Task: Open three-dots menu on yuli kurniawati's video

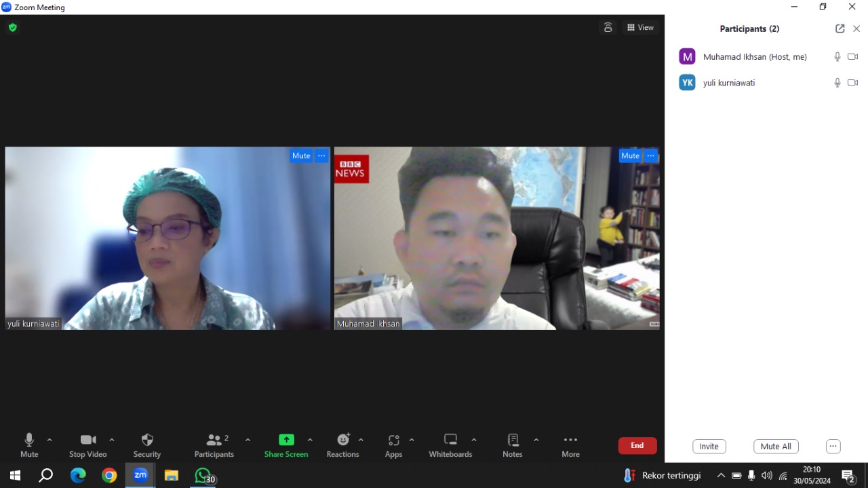Action: 321,156
